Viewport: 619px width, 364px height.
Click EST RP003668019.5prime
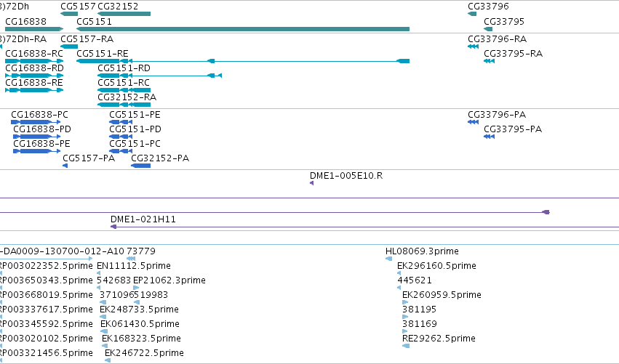tap(46, 295)
